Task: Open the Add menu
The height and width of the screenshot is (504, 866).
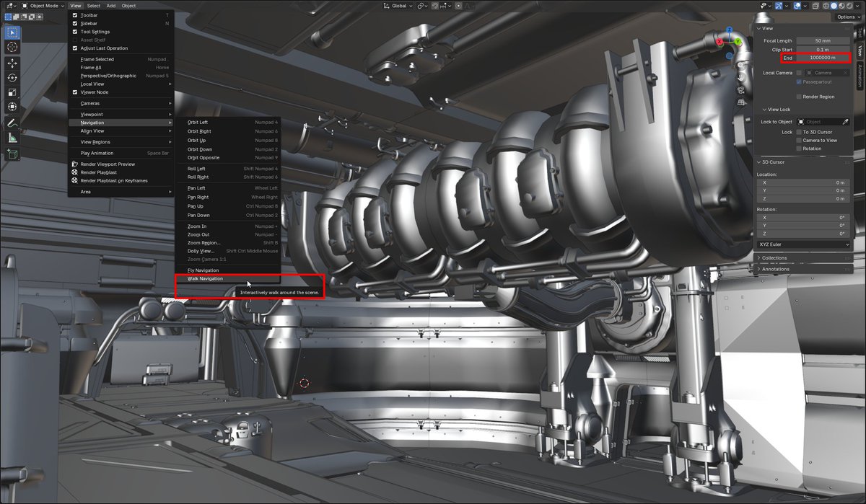Action: tap(111, 5)
